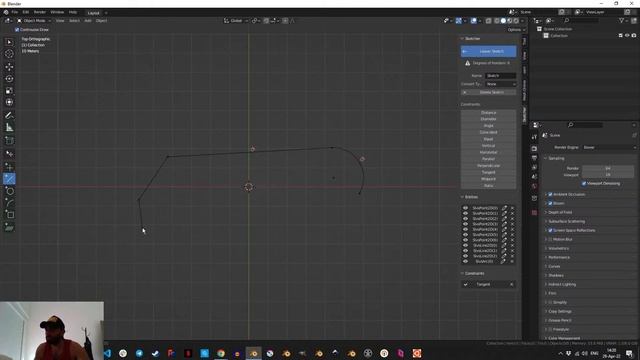Hide SlvsPoint2D(0) with its eye icon
This screenshot has width=640, height=360.
(465, 208)
